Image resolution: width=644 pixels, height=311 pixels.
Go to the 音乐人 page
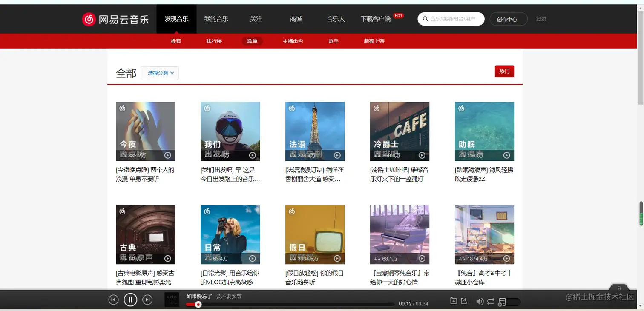pos(336,19)
